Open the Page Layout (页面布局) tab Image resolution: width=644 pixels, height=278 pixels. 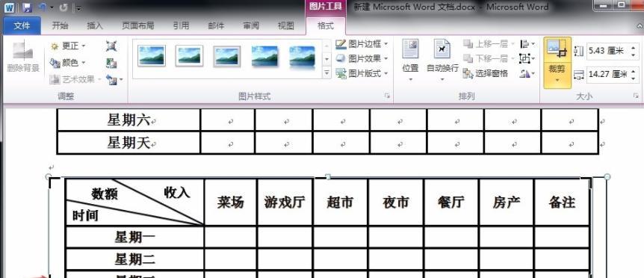click(138, 26)
